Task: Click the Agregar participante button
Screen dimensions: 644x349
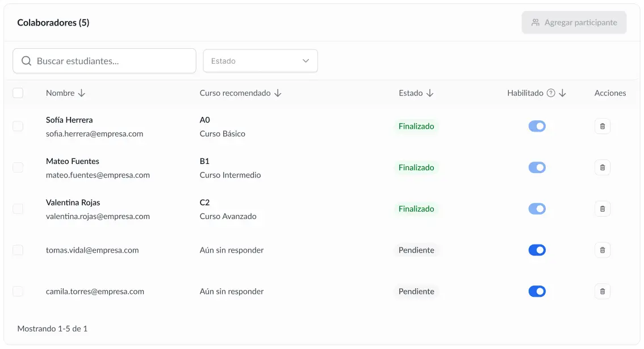Action: pyautogui.click(x=574, y=23)
